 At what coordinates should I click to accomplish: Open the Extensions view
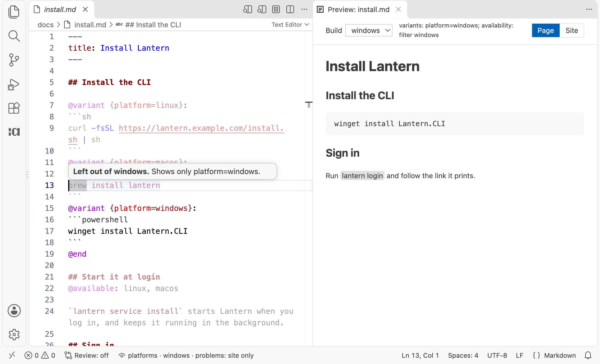(14, 108)
